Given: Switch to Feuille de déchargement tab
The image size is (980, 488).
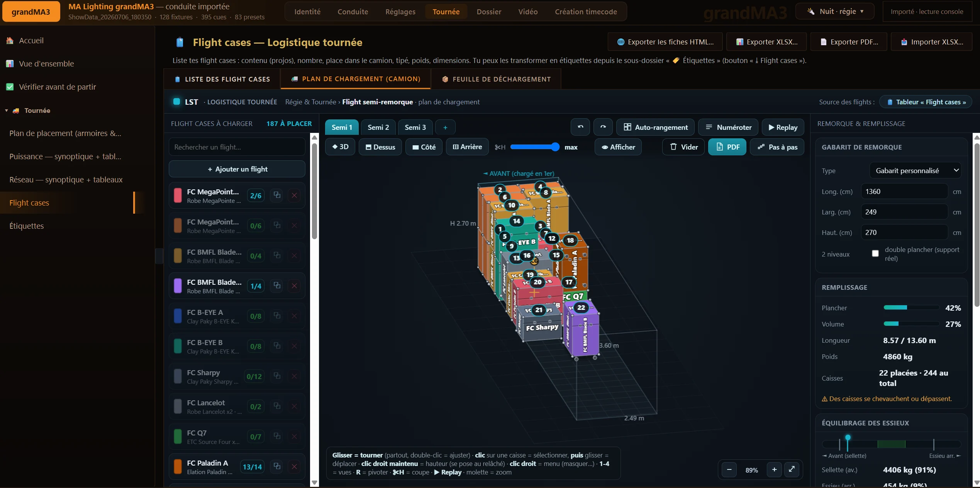Looking at the screenshot, I should tap(497, 79).
